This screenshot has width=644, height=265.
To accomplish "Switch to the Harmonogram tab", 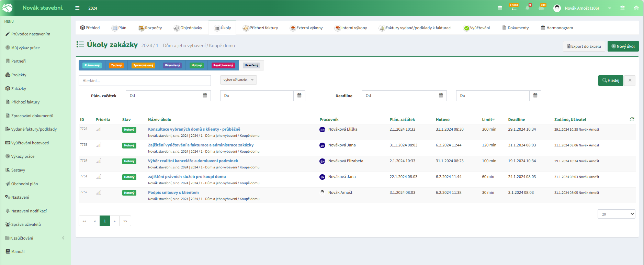I will (557, 28).
